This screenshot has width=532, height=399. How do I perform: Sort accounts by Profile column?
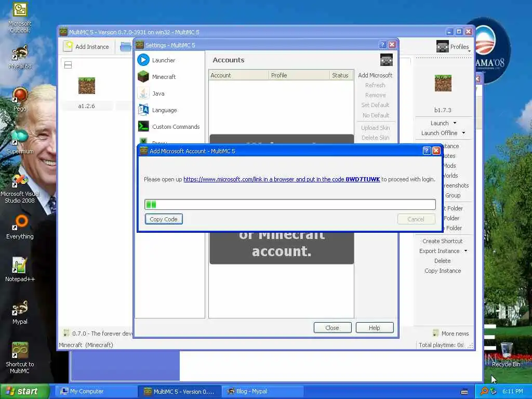point(299,75)
